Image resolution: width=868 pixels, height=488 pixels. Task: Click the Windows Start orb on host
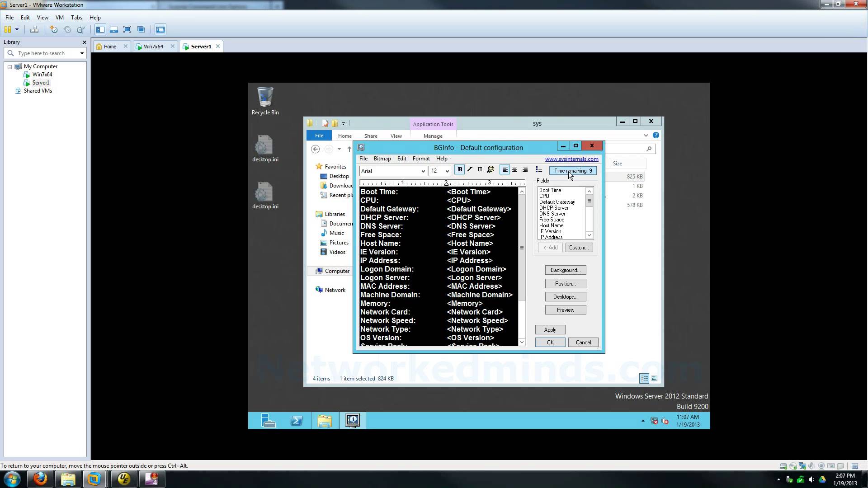12,479
